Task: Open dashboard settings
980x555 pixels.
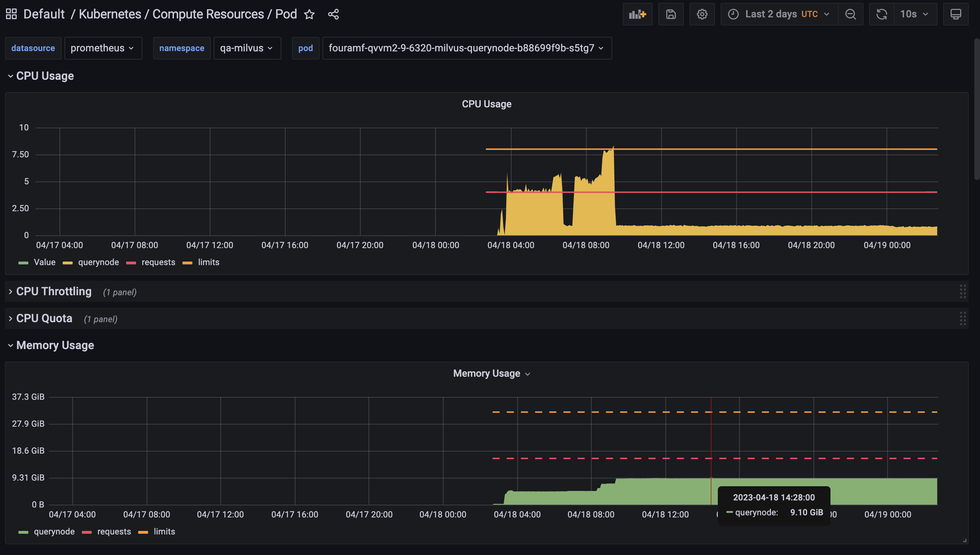Action: [x=702, y=14]
